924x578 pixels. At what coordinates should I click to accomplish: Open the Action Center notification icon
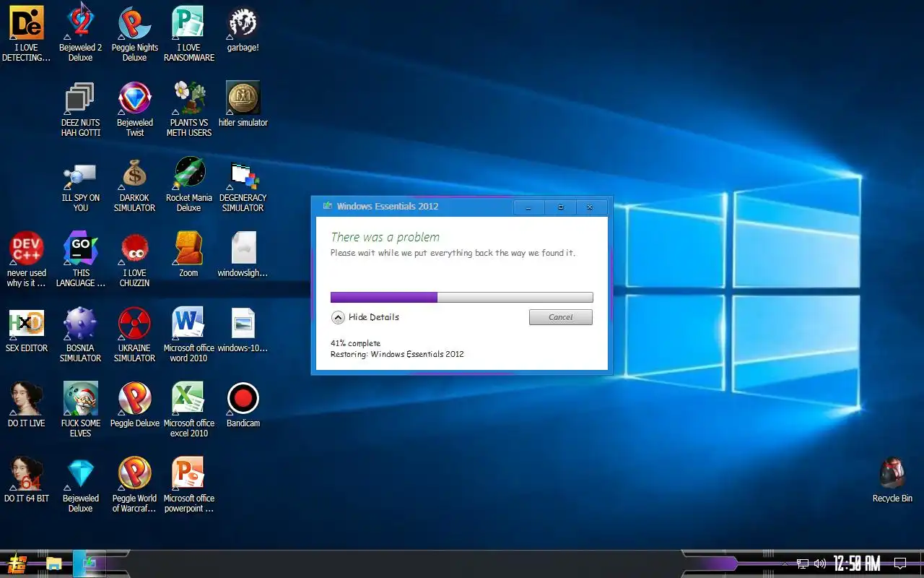(900, 564)
